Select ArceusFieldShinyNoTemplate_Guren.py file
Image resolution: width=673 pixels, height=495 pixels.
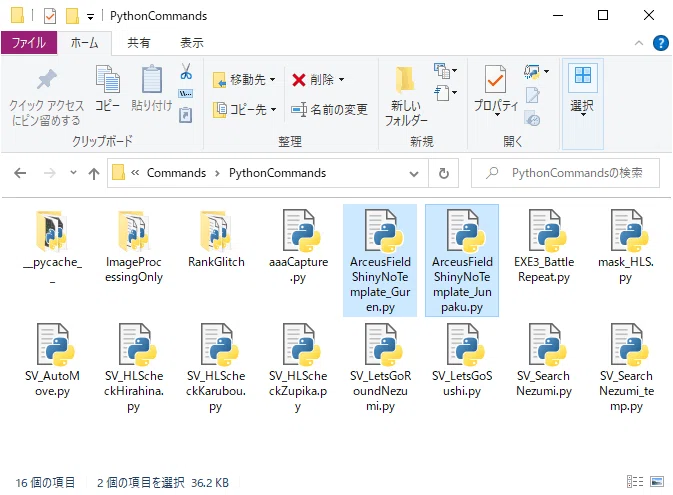pyautogui.click(x=380, y=260)
